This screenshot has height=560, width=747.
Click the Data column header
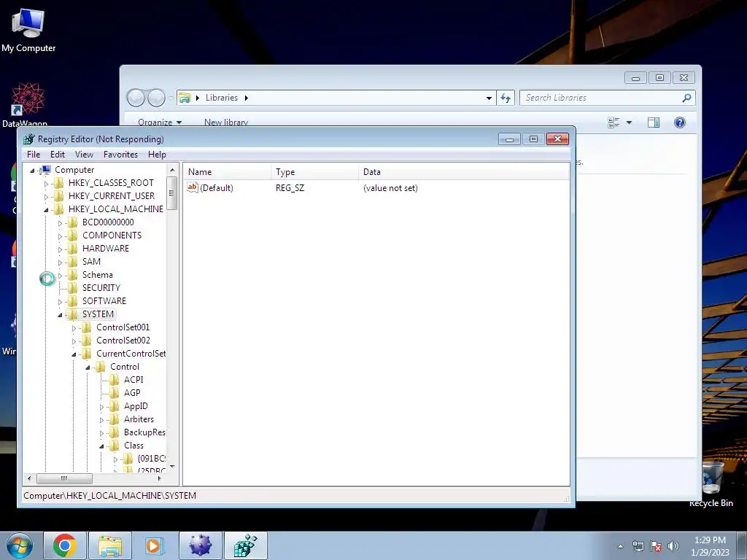click(464, 172)
